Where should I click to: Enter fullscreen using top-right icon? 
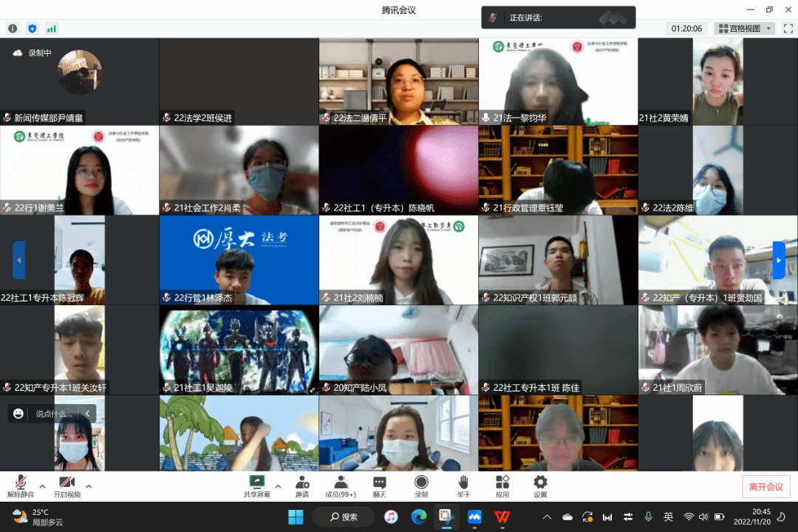click(x=788, y=29)
